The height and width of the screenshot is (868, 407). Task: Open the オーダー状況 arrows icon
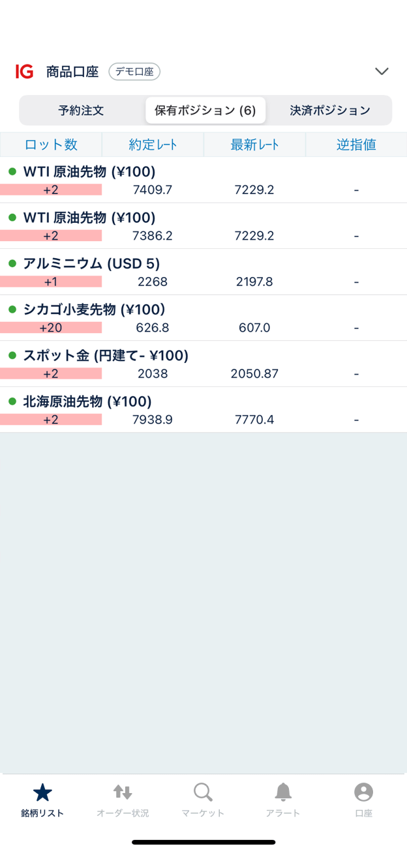click(123, 792)
